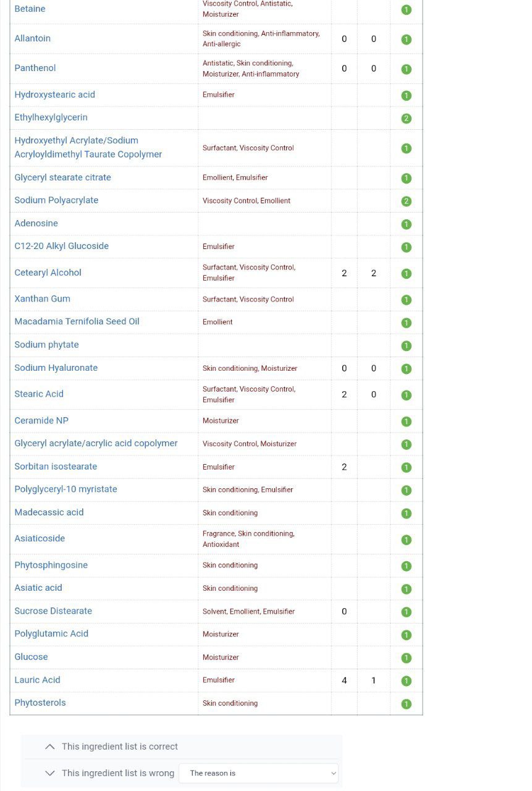This screenshot has width=532, height=791.
Task: Open the Hydroxyethyl Acrylate/Sodium Acryloyldimethyl Taurate Copolymer link
Action: click(88, 147)
